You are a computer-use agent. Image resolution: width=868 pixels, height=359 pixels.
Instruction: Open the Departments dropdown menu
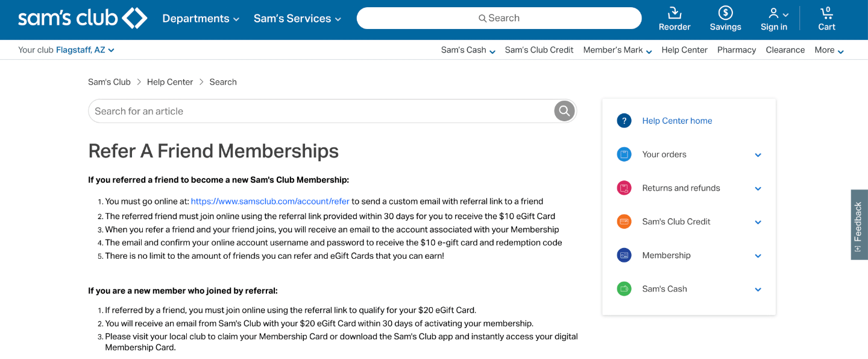(201, 19)
